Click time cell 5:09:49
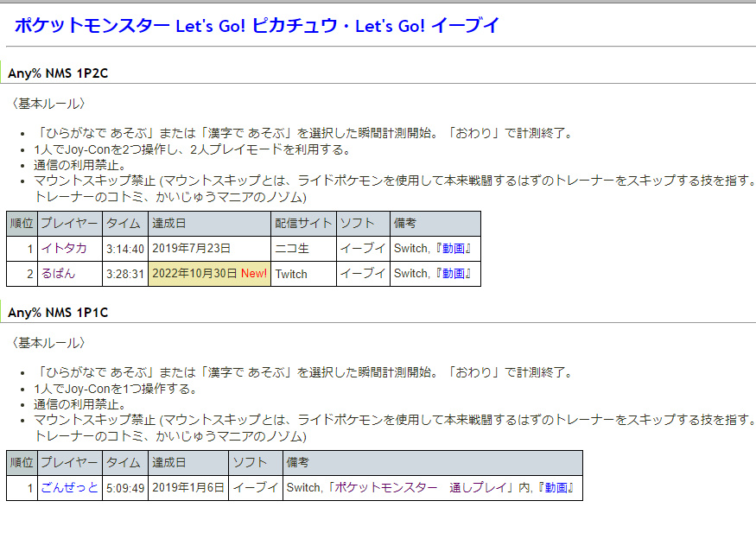This screenshot has height=539, width=756. [125, 488]
